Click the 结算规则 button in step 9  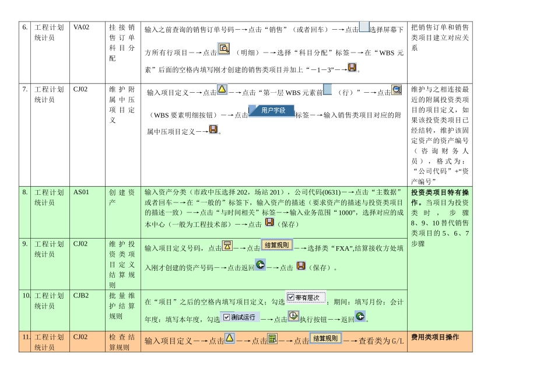pos(277,244)
